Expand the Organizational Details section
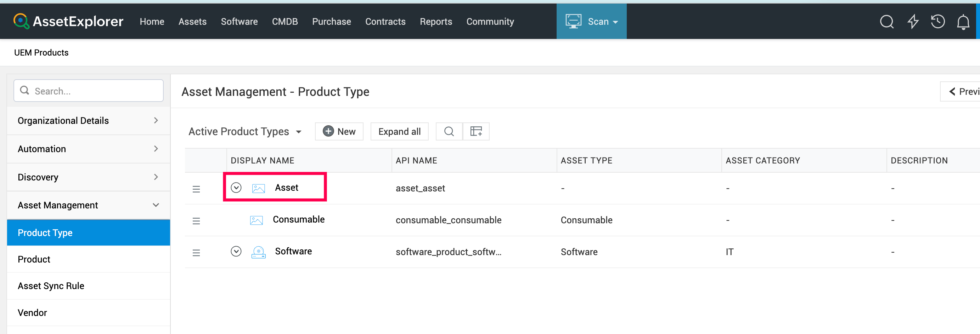This screenshot has width=980, height=334. click(x=88, y=120)
